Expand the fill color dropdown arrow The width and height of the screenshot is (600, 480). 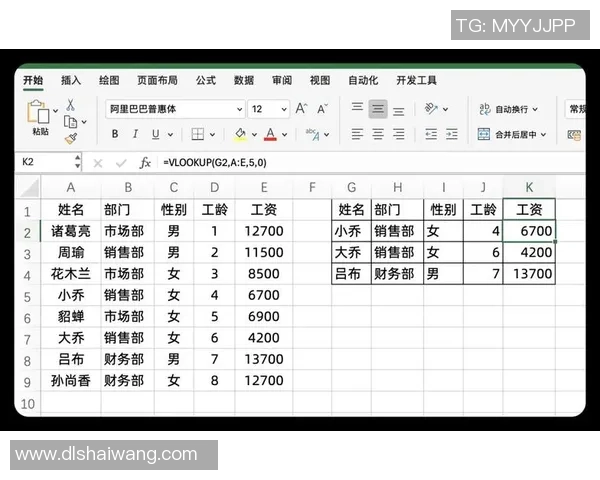coord(254,135)
